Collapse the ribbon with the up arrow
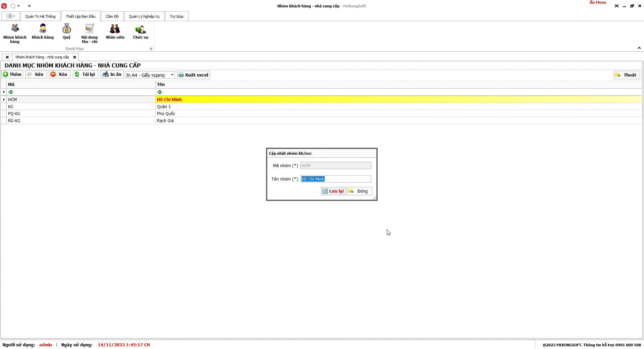This screenshot has width=644, height=349. click(639, 48)
